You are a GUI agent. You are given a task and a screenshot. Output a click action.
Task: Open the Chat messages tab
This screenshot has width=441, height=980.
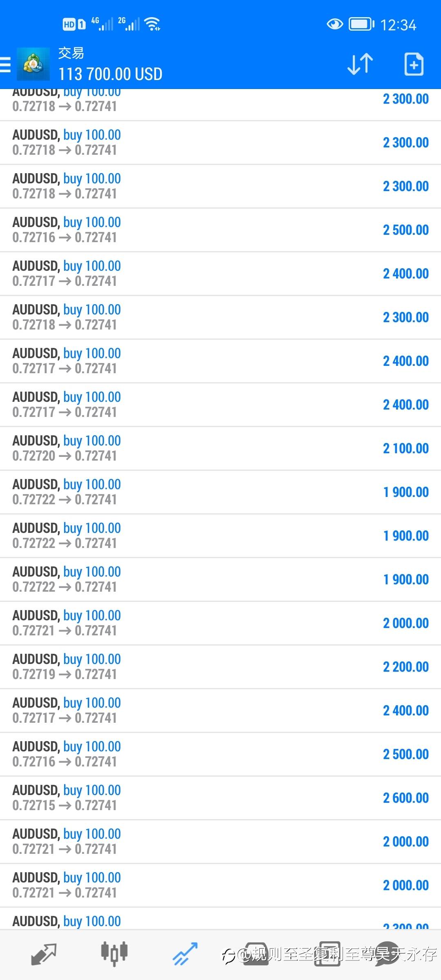tap(388, 954)
